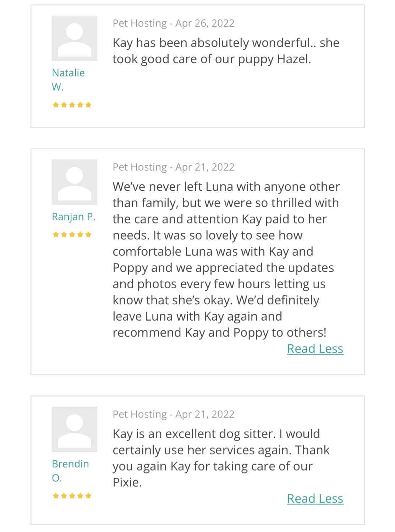Click Brendin's Pet Hosting Apr 21 label
This screenshot has width=395, height=532.
(174, 414)
